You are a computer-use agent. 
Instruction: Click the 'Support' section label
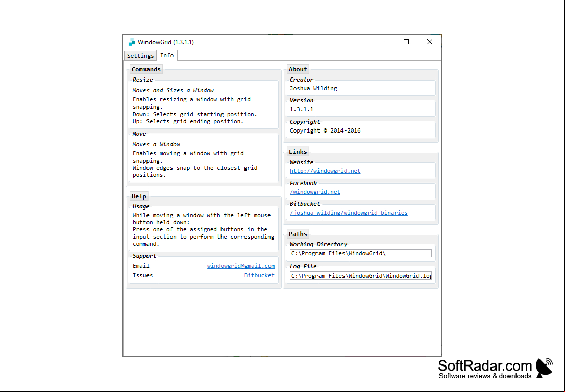(x=144, y=256)
